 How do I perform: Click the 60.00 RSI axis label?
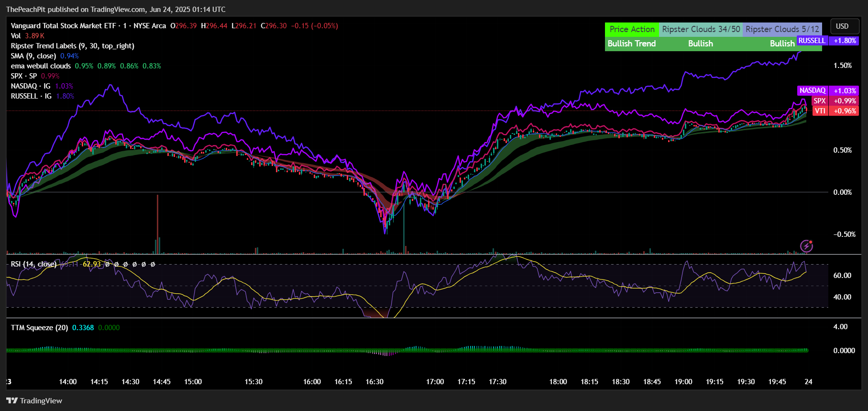(x=842, y=276)
